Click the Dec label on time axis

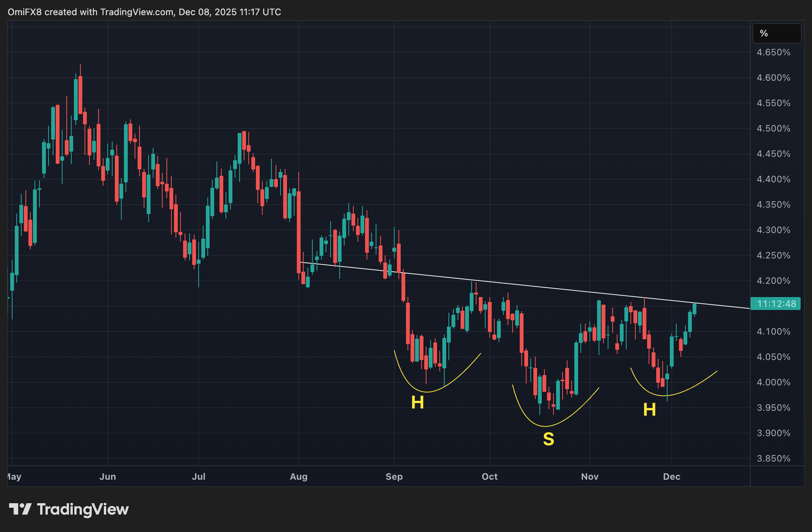click(x=671, y=477)
